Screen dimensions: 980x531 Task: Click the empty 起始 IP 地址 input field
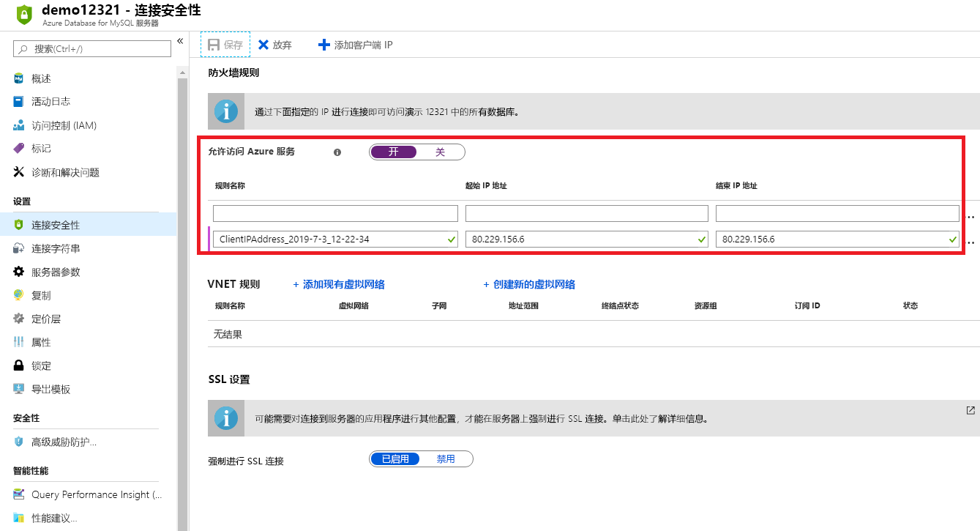587,213
